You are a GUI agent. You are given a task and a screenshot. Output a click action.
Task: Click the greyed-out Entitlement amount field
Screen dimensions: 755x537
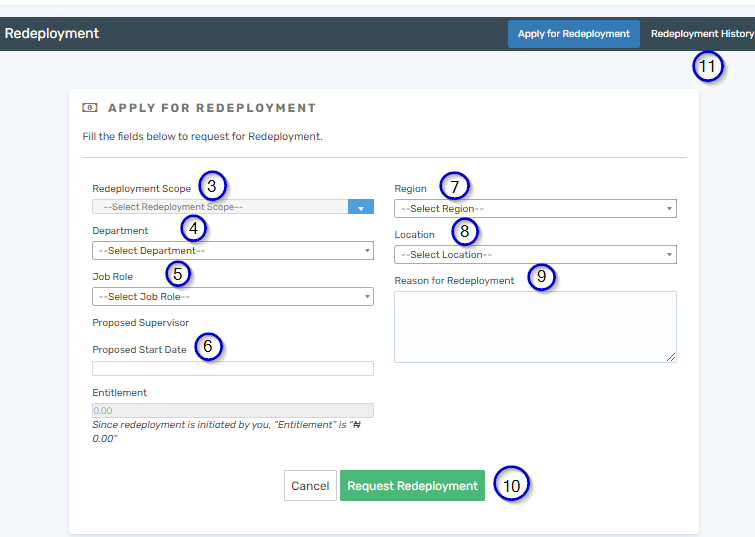coord(232,410)
